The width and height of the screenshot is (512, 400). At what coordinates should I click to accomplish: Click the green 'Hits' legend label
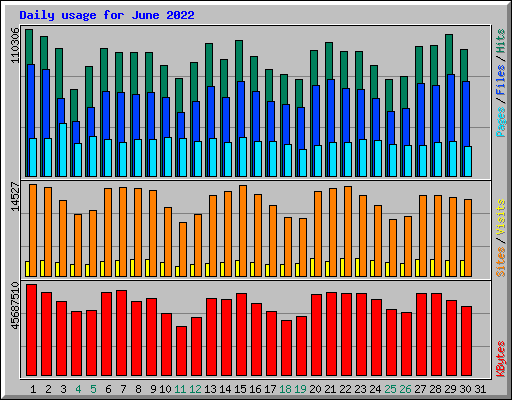(x=501, y=41)
